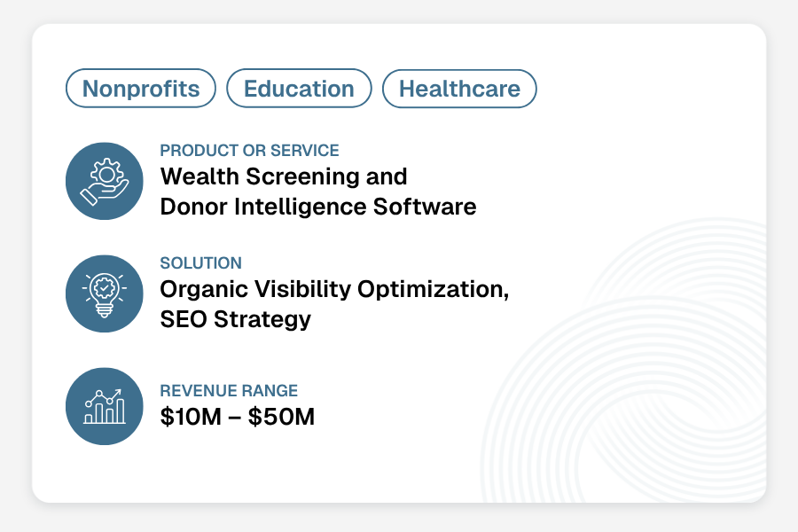This screenshot has width=798, height=532.
Task: Choose the Healthcare tag pill
Action: [x=459, y=89]
